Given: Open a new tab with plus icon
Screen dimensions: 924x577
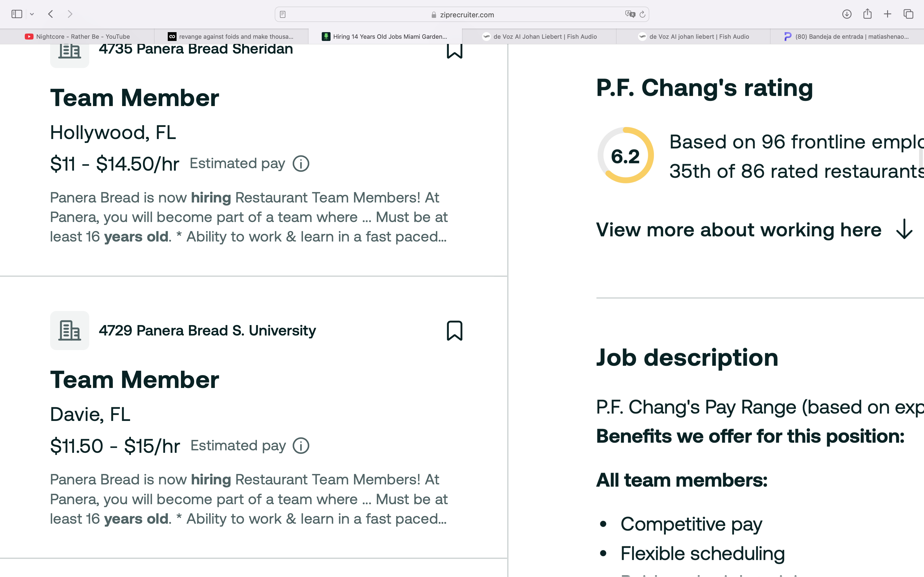Looking at the screenshot, I should coord(888,14).
